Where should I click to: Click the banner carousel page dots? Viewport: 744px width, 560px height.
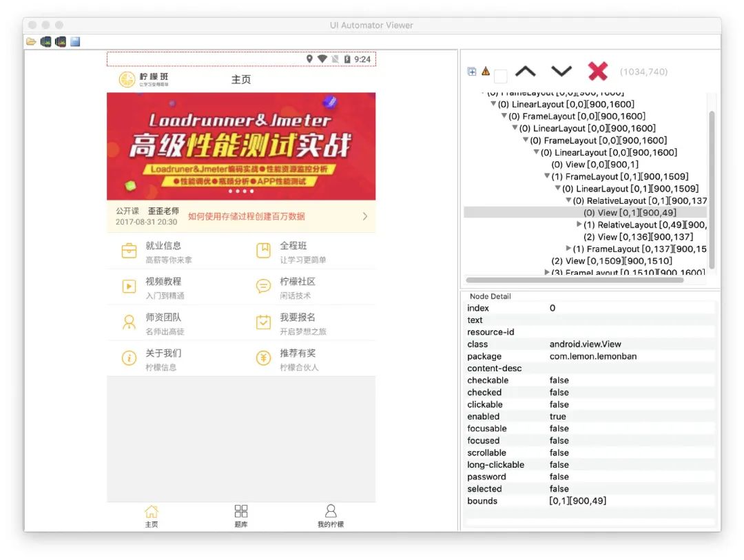tap(241, 191)
